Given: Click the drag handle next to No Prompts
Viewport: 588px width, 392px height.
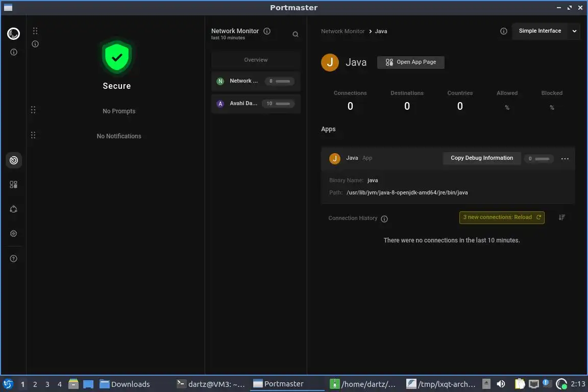Looking at the screenshot, I should 33,110.
